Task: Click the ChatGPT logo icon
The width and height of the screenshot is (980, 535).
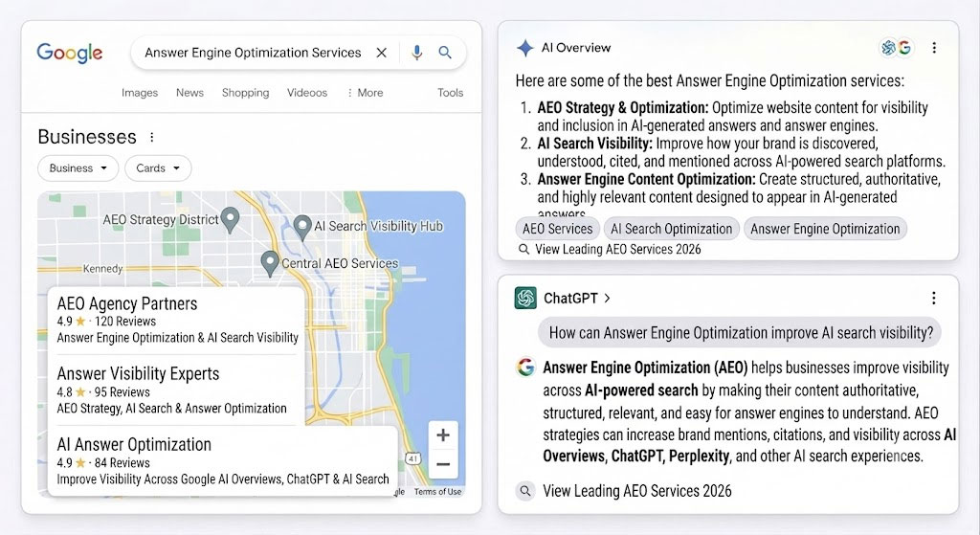Action: 525,298
